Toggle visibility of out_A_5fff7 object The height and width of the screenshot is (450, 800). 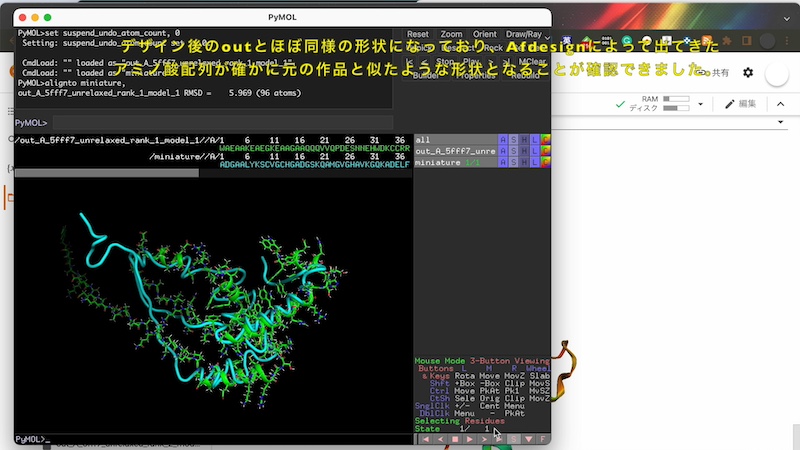[455, 151]
